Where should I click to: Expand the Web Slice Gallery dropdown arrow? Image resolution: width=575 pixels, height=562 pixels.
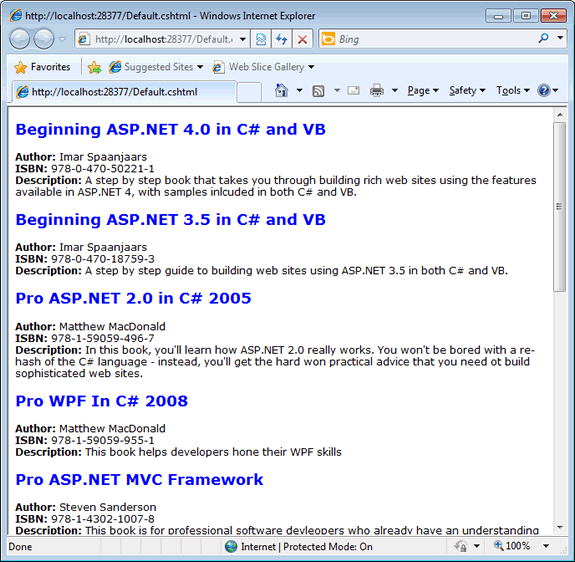pyautogui.click(x=311, y=67)
